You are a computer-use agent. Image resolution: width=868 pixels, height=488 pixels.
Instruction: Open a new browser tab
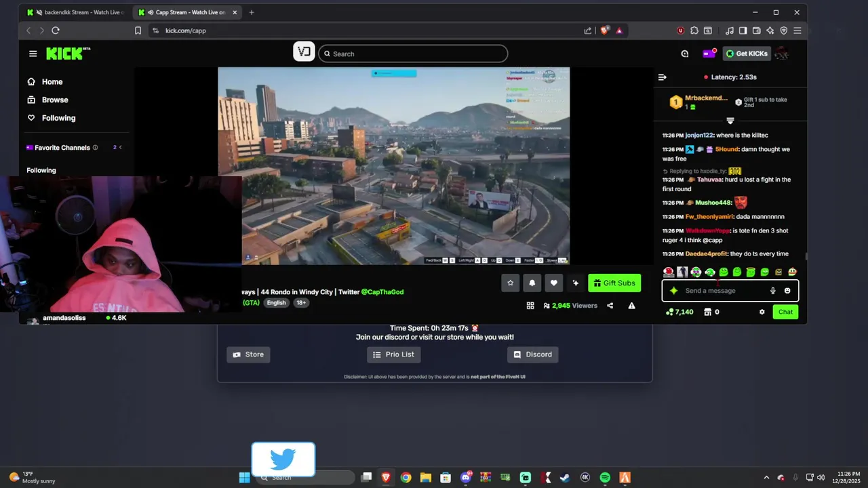(252, 12)
